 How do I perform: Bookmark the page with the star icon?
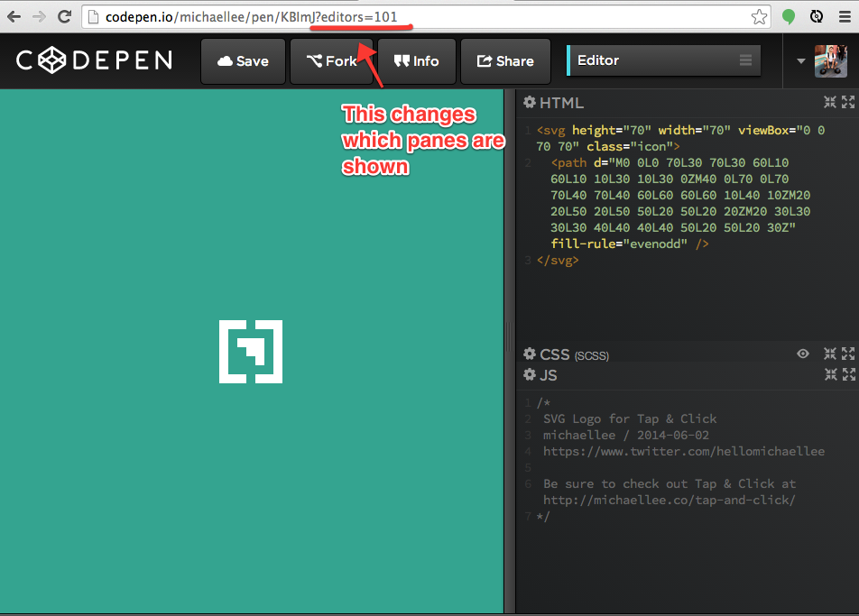(759, 17)
